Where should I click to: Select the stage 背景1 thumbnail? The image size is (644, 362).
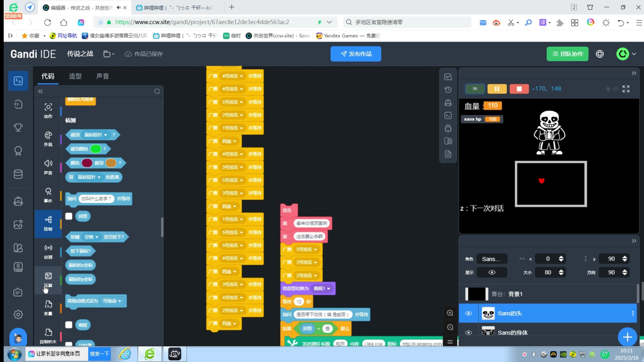[x=476, y=294]
